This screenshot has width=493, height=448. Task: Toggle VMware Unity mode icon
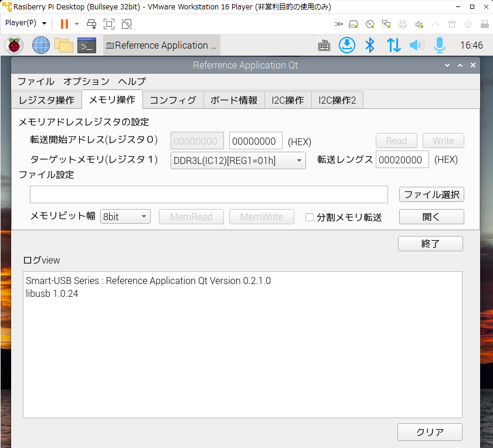click(x=127, y=24)
